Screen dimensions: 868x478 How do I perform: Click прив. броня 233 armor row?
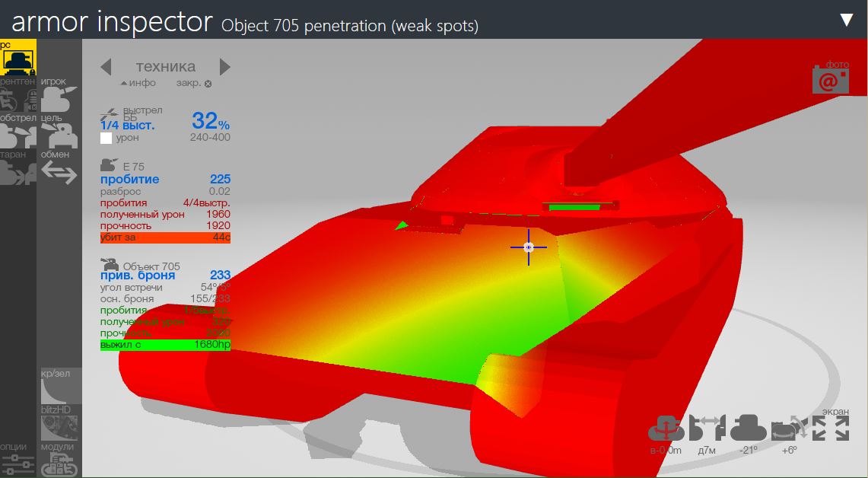coord(165,276)
